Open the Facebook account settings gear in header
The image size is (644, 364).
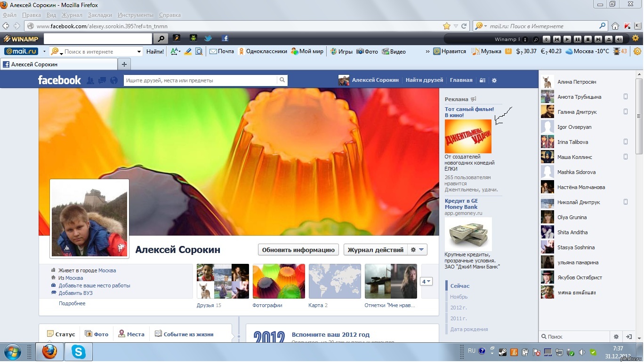494,80
